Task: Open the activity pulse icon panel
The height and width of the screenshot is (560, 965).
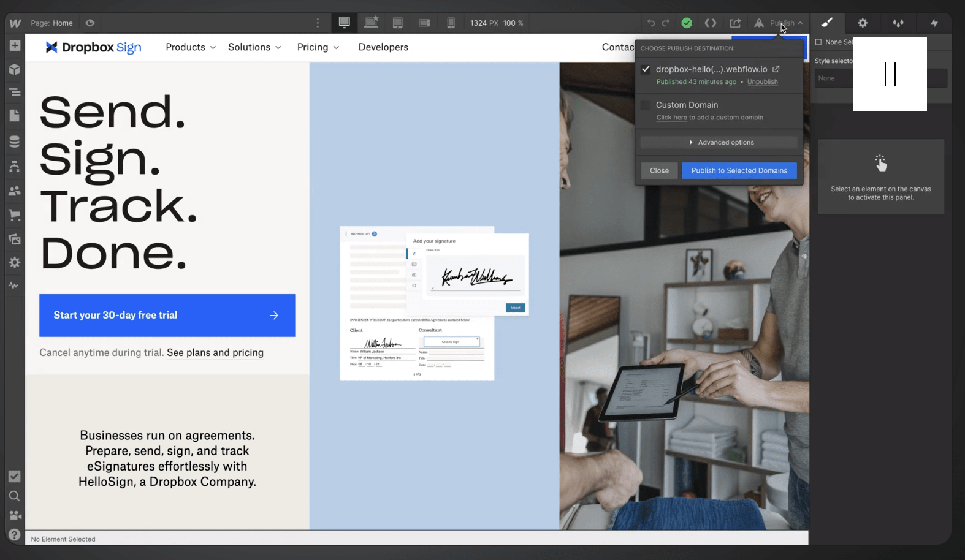Action: point(13,286)
